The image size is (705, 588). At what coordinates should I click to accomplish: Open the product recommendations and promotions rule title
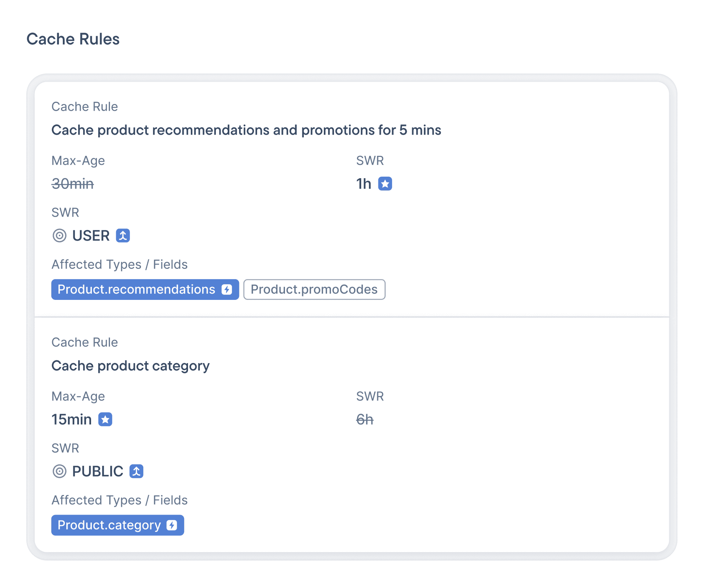(246, 130)
